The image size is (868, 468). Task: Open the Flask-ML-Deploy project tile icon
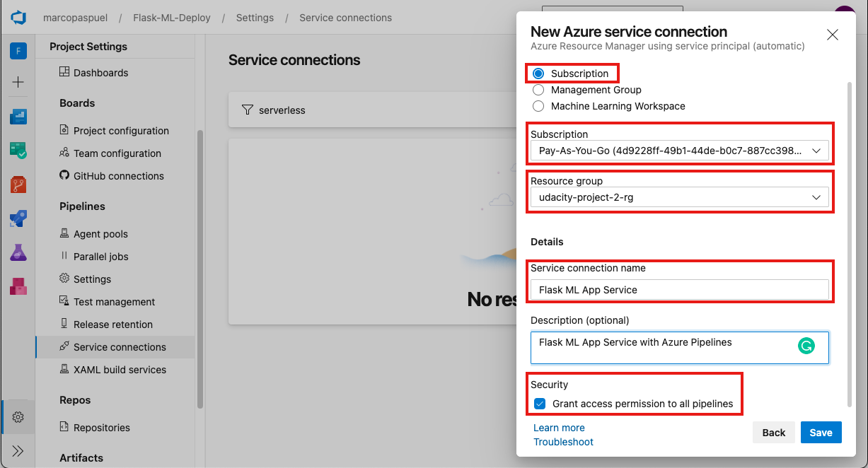pos(18,51)
